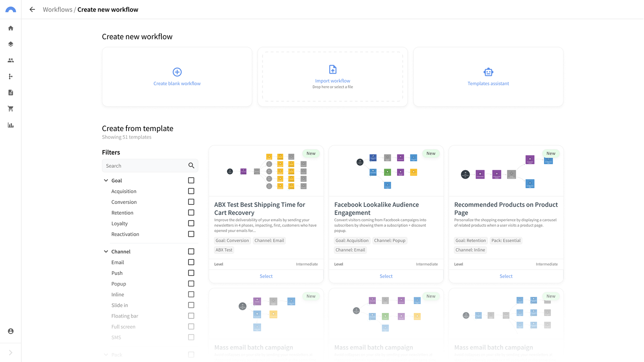This screenshot has width=644, height=362.
Task: Check the Acquisition goal checkbox
Action: [x=191, y=191]
